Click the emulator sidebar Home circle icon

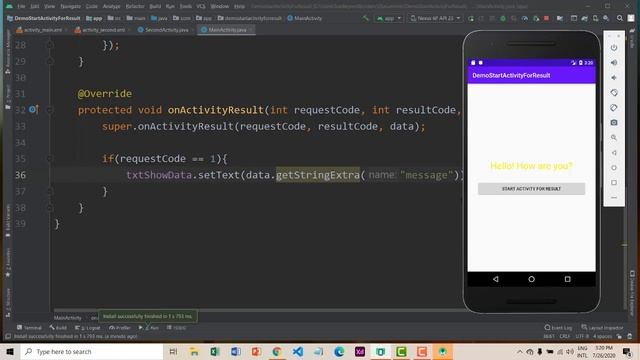point(614,168)
